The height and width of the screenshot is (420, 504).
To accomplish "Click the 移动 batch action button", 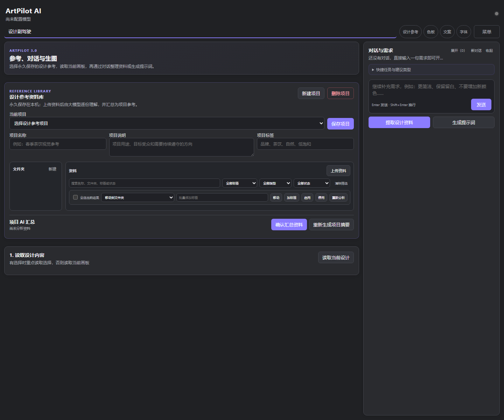I will click(276, 198).
